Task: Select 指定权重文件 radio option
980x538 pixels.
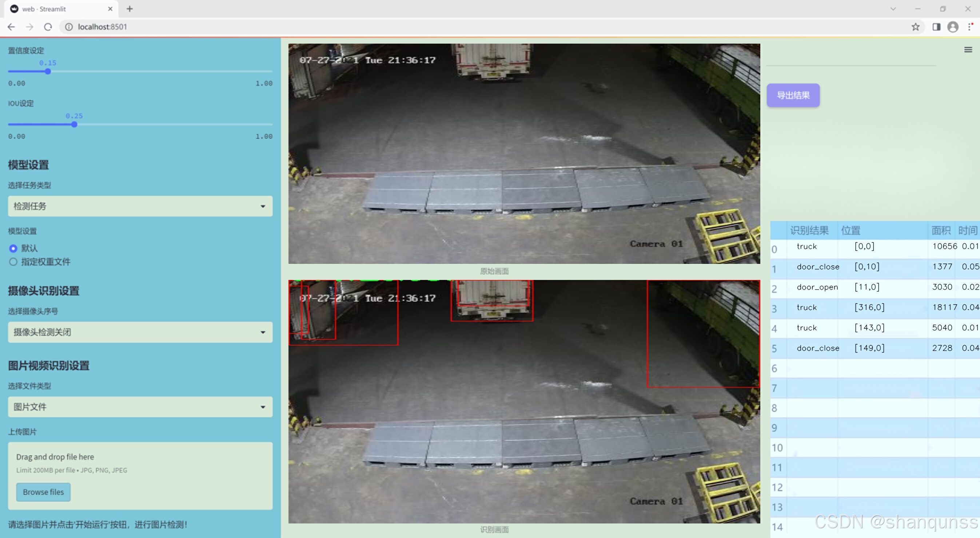Action: click(13, 262)
